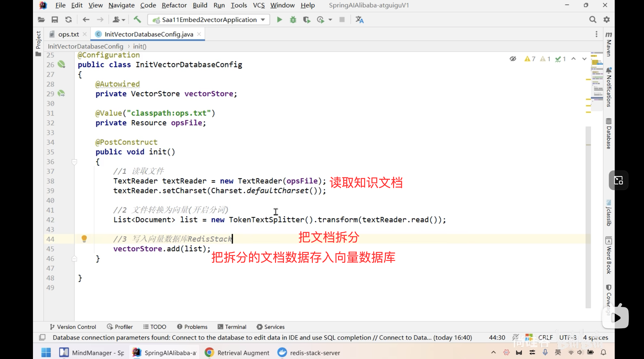Open the Saa11Embed2vectorApplication run configuration dropdown
This screenshot has height=359, width=644.
[x=209, y=19]
